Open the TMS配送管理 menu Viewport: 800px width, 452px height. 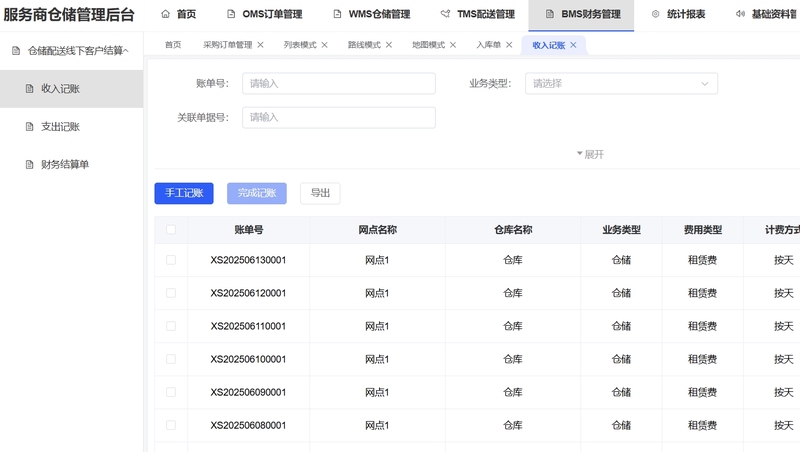(x=478, y=14)
